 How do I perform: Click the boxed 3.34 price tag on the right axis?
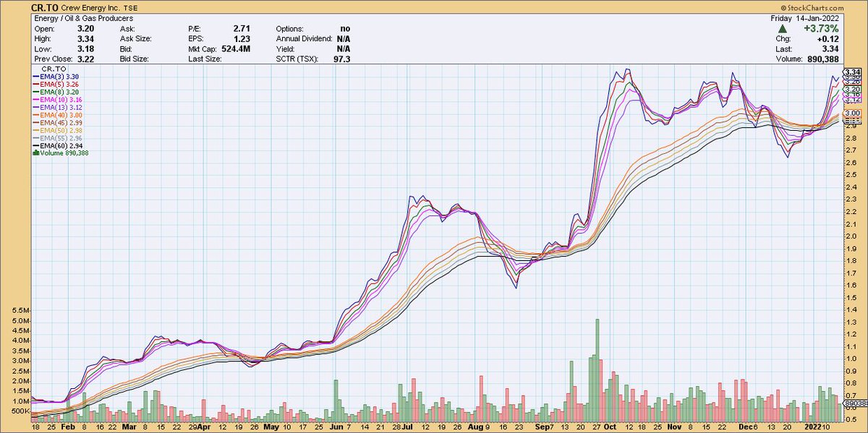tap(852, 72)
